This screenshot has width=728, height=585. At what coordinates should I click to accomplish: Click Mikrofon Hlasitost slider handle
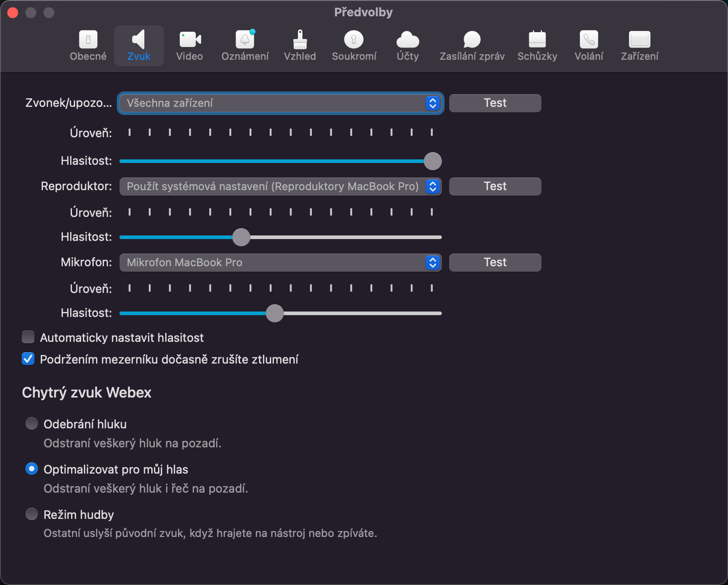click(x=275, y=313)
